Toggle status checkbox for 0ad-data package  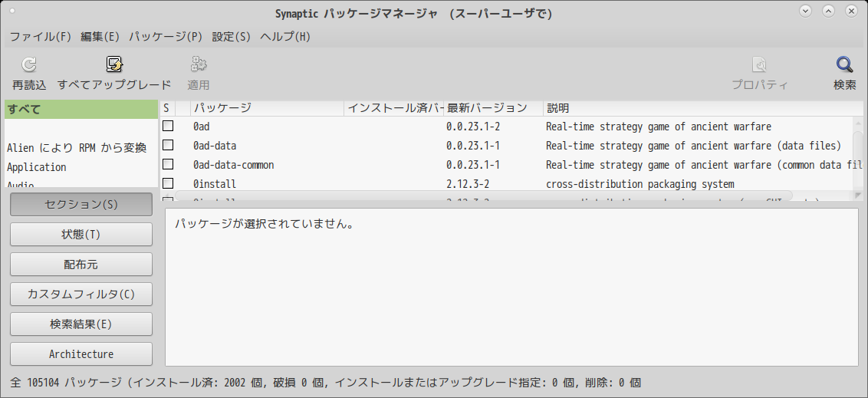click(168, 145)
